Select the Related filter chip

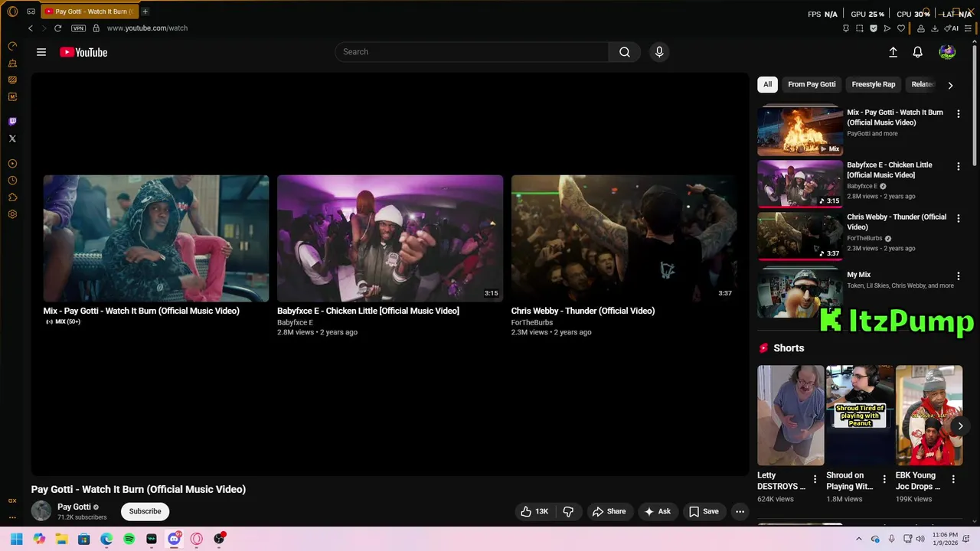[x=923, y=84]
